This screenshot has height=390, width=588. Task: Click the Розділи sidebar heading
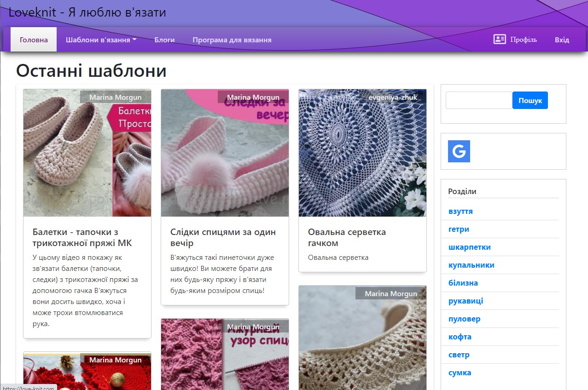pos(462,191)
